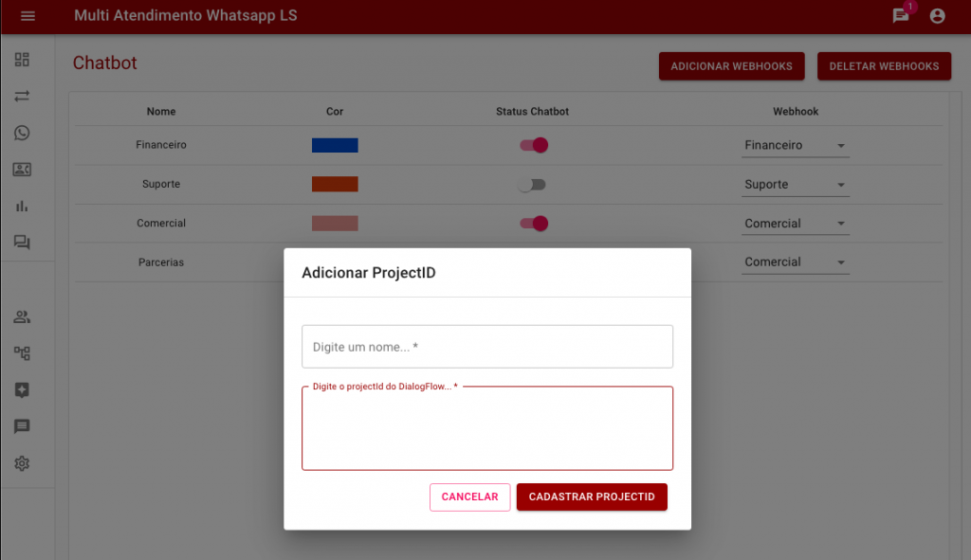971x560 pixels.
Task: Expand the Financeiro webhook dropdown
Action: 795,146
